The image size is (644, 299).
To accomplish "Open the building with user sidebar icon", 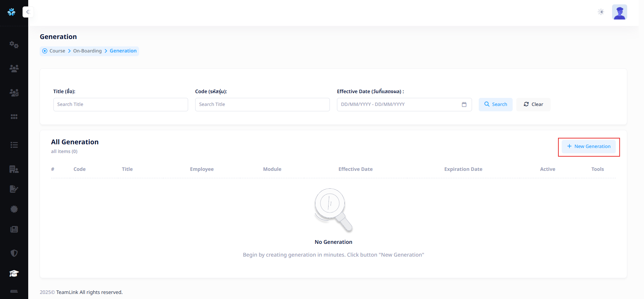I will point(14,169).
